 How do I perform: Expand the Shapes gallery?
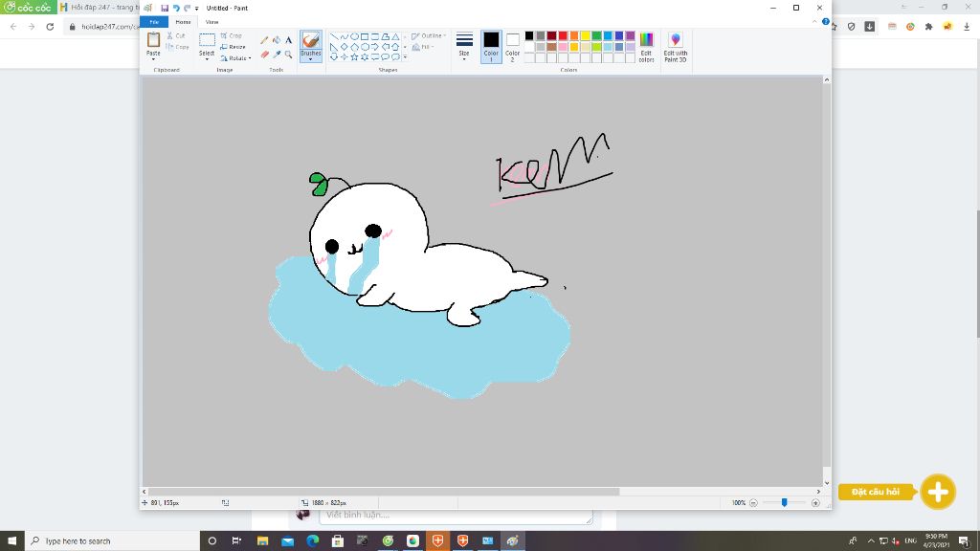(405, 56)
